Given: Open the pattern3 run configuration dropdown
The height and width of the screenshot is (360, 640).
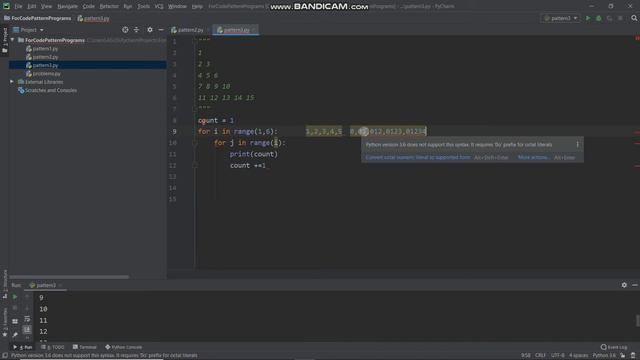Looking at the screenshot, I should pyautogui.click(x=561, y=18).
